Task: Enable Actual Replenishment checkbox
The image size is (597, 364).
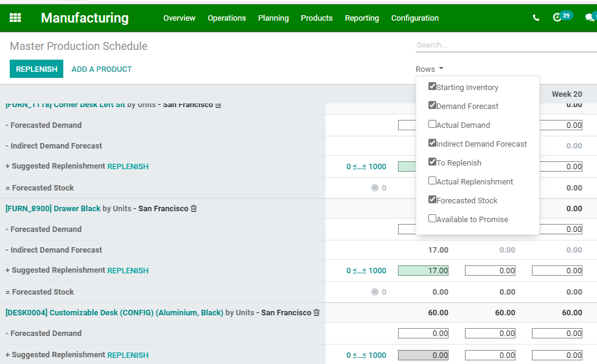Action: tap(432, 180)
